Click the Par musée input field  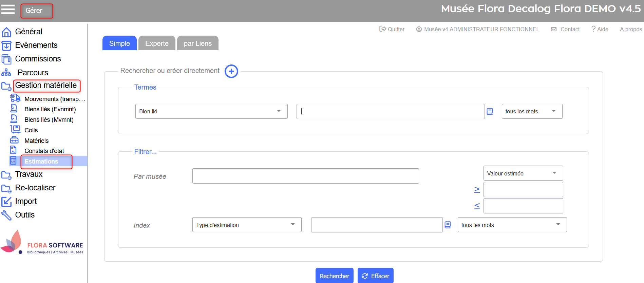[305, 176]
